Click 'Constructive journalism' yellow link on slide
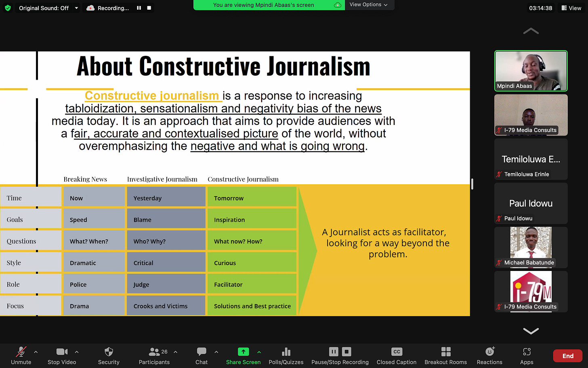Image resolution: width=588 pixels, height=368 pixels. [152, 96]
